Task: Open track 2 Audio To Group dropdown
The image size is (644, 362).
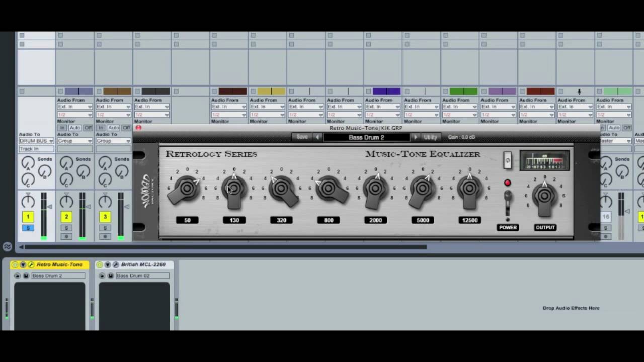Action: click(x=75, y=141)
